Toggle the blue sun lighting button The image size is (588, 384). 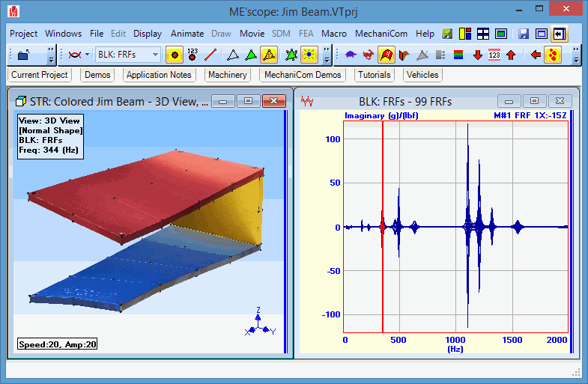pos(309,55)
